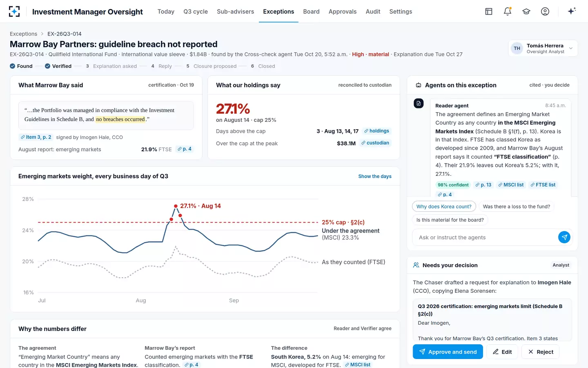Focus the Ask or instruct the agents field
The image size is (588, 368).
485,238
